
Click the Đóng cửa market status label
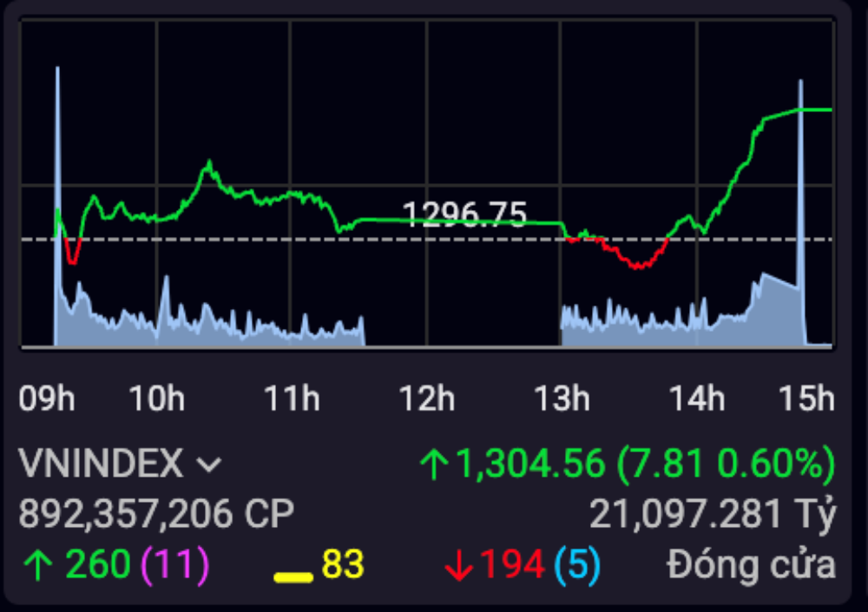751,566
